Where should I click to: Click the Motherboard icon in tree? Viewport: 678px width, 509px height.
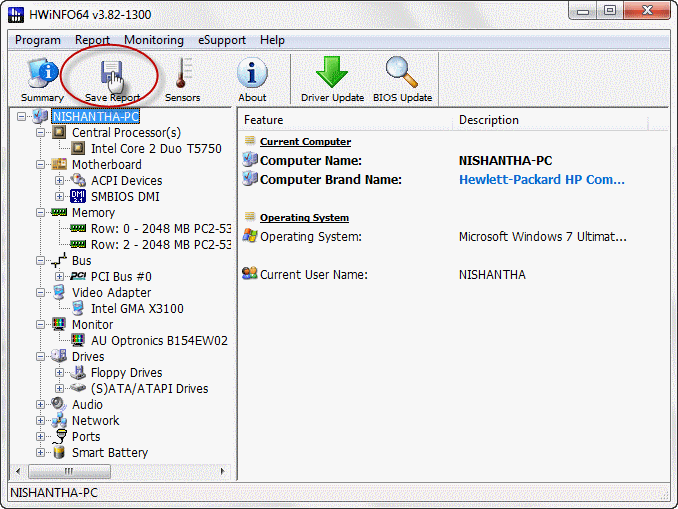pos(59,164)
